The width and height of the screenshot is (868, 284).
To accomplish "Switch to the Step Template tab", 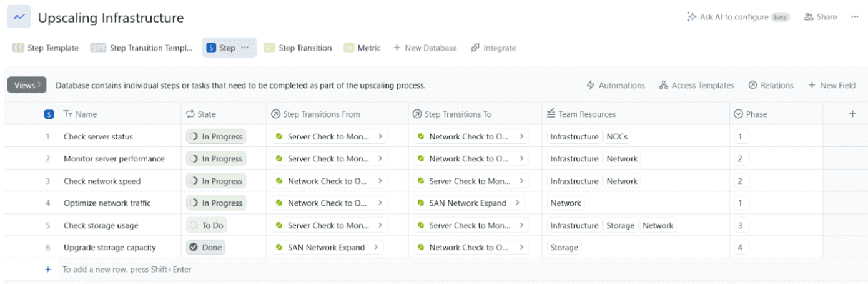I will (x=46, y=48).
